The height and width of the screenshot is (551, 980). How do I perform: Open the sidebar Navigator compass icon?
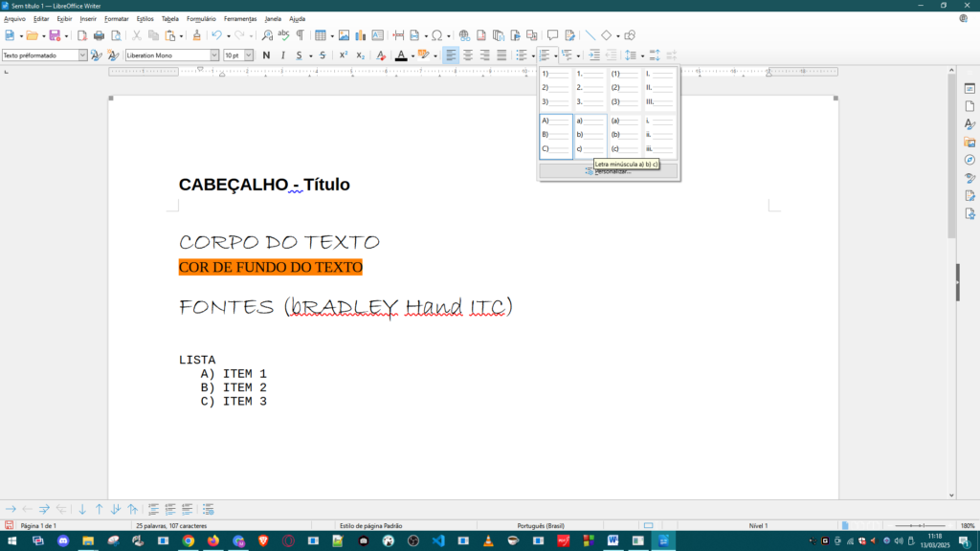tap(969, 160)
